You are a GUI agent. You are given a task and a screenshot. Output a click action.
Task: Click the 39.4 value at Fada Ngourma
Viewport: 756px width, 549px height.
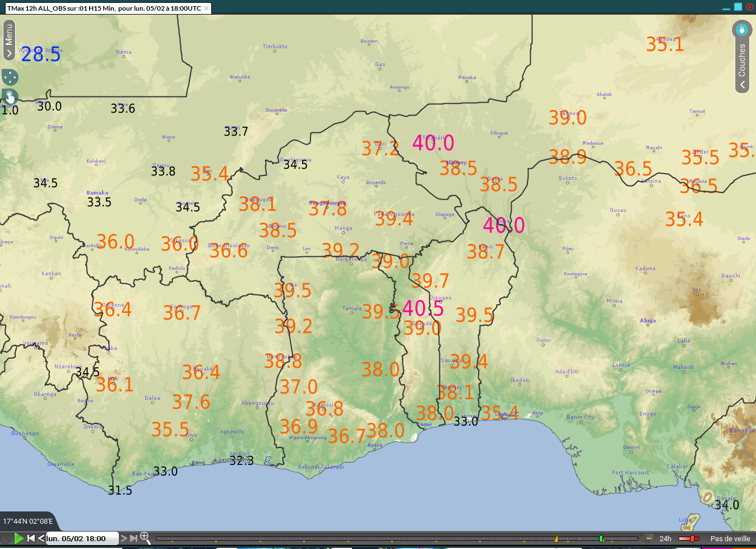click(x=394, y=219)
